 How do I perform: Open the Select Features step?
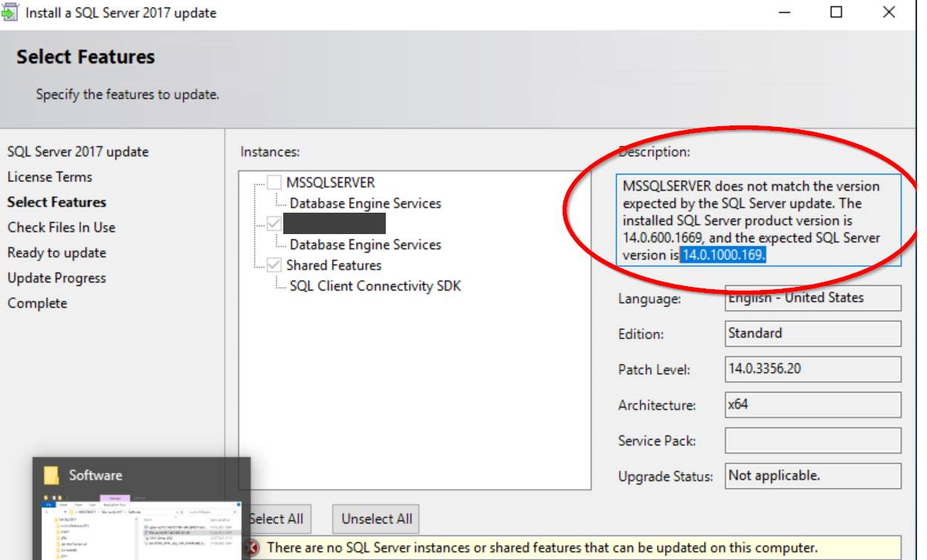[x=57, y=202]
